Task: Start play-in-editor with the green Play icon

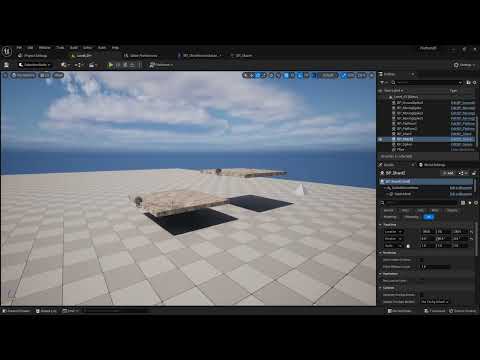Action: click(x=110, y=65)
